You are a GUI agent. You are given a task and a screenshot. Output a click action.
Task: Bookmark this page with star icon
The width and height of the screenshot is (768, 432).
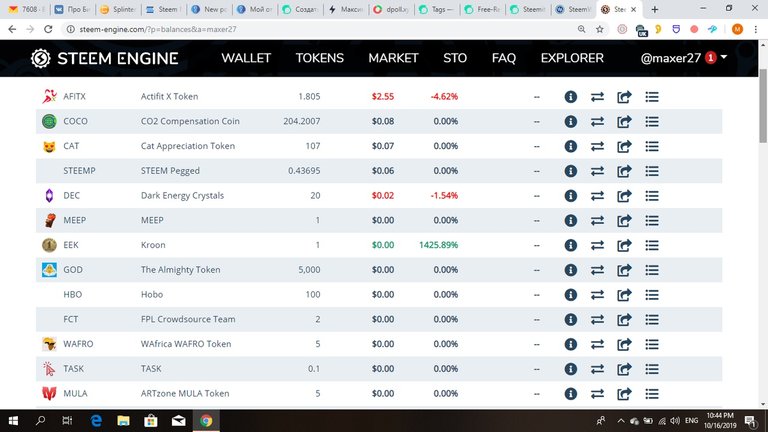(x=600, y=29)
